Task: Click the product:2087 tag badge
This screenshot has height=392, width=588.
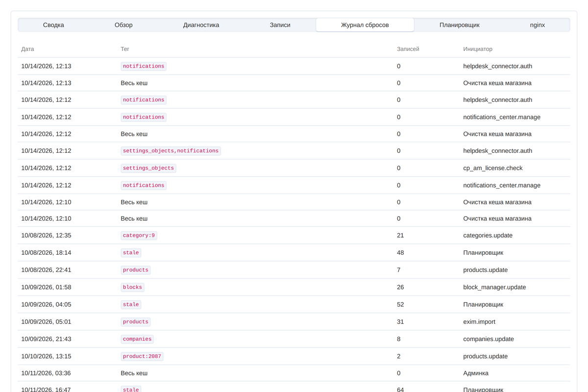Action: coord(142,357)
